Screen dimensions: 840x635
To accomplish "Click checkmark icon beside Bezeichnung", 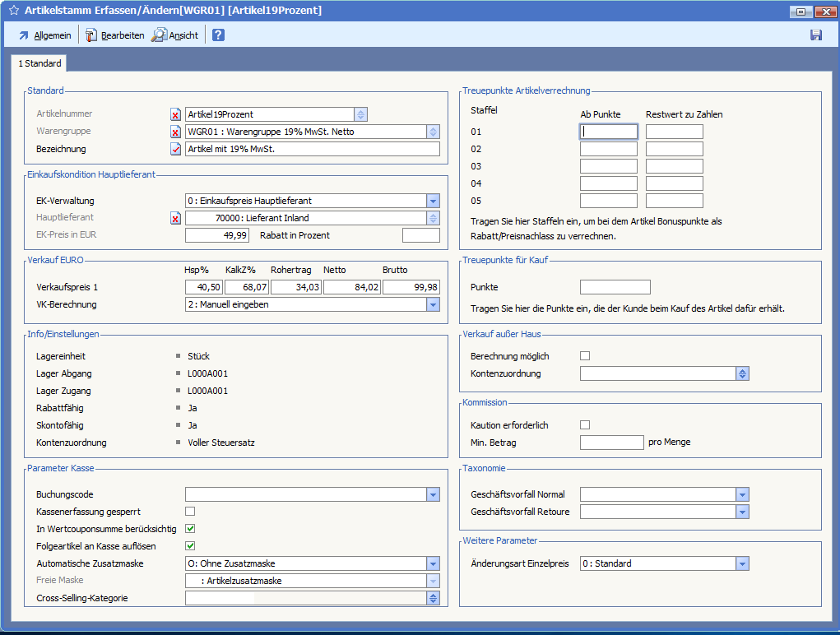I will (175, 149).
